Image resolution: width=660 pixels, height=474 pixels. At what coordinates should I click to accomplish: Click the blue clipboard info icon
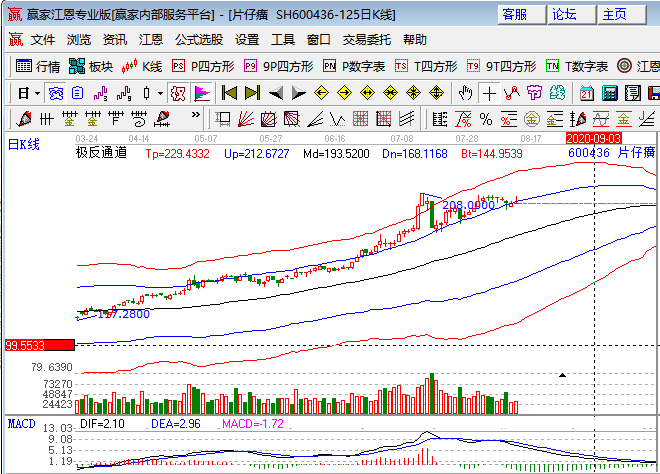[78, 93]
